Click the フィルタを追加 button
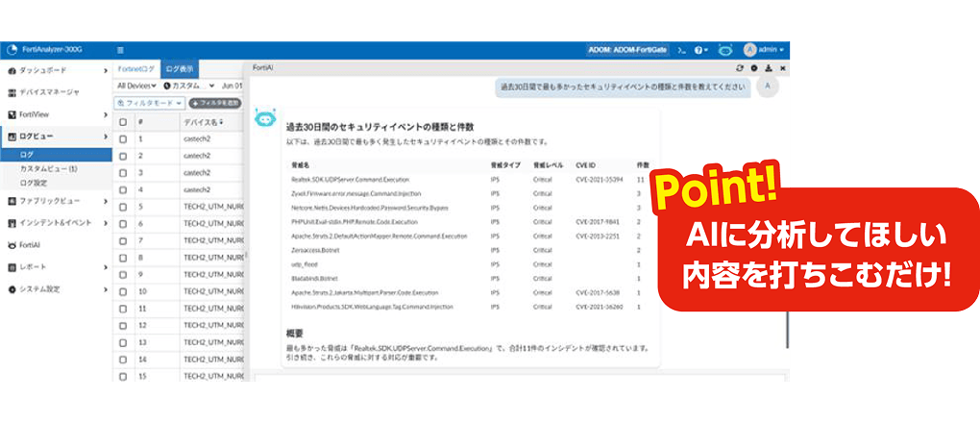The height and width of the screenshot is (423, 980). (x=215, y=103)
